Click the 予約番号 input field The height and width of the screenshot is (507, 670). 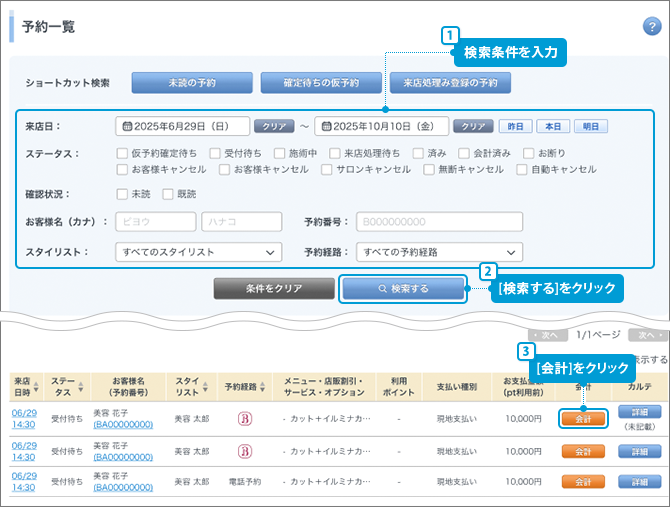[x=439, y=222]
